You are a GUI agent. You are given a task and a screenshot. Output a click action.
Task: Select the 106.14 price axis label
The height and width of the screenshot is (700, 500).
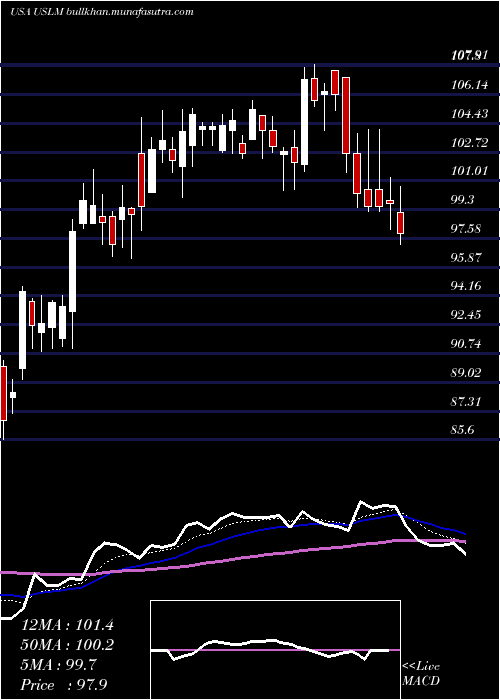[470, 85]
